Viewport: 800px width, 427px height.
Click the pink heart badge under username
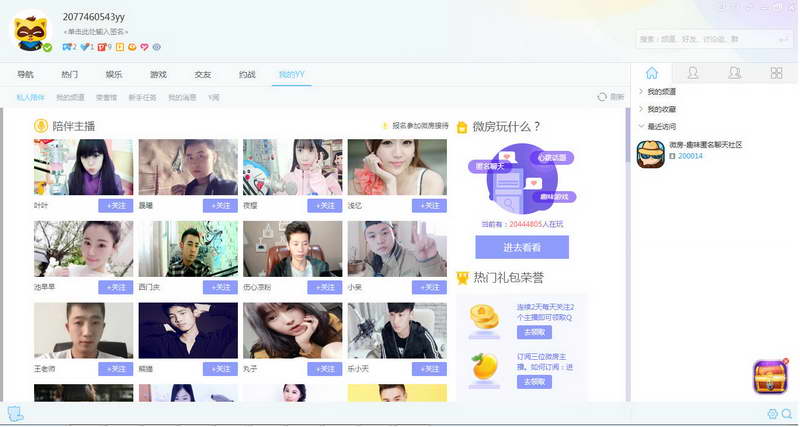pos(144,47)
